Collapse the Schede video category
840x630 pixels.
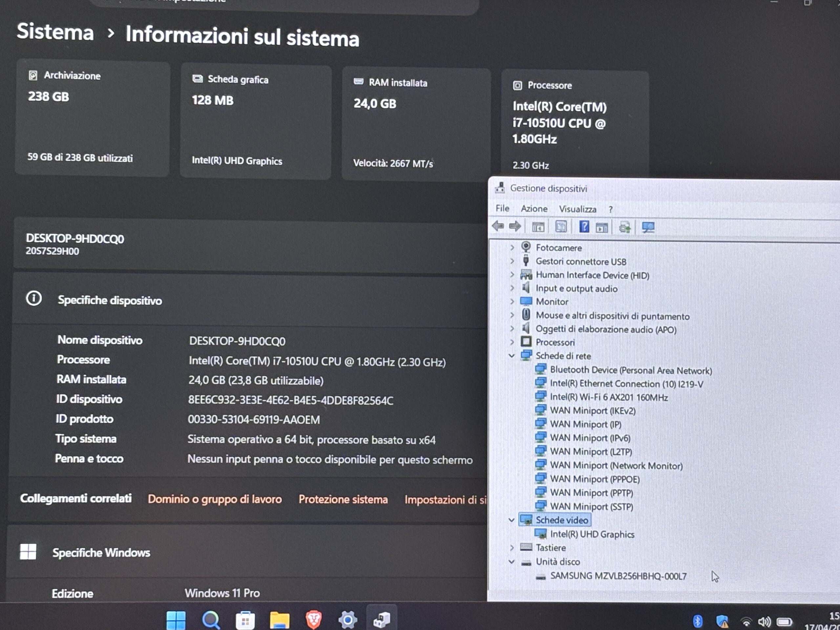pos(512,520)
